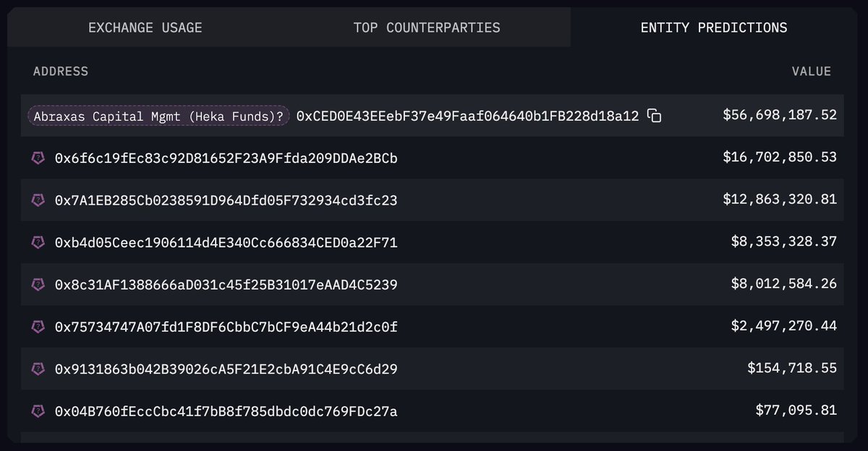Open address 0x7A1EB285Cb0238591D964Dfd05F732934cd3fc23
Image resolution: width=868 pixels, height=451 pixels.
(x=226, y=200)
